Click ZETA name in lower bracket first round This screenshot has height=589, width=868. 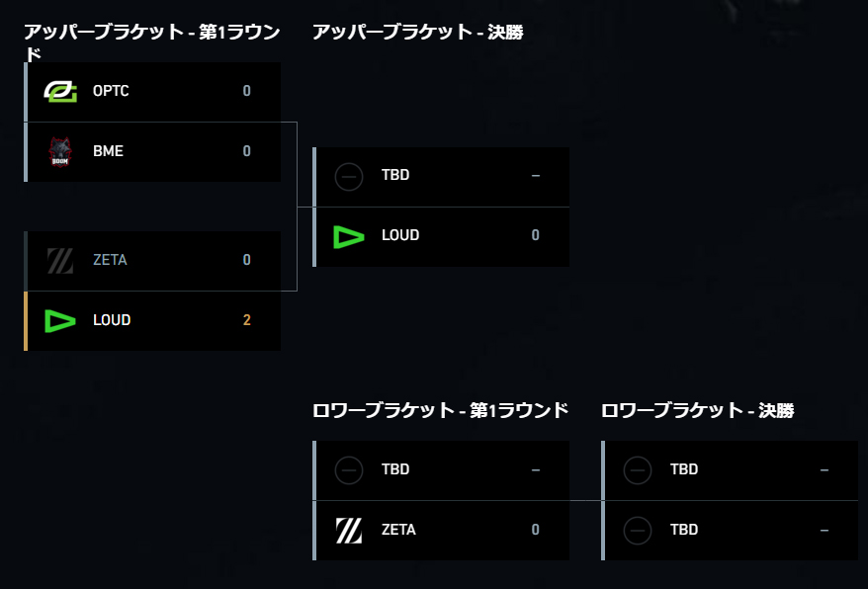[398, 530]
